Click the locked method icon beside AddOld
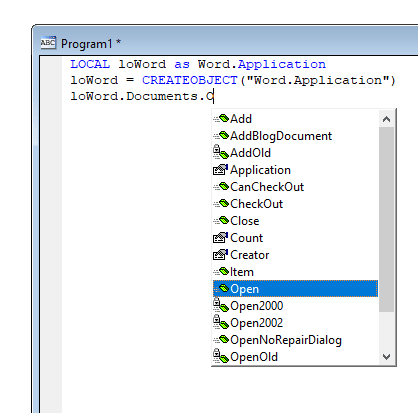 (x=221, y=152)
